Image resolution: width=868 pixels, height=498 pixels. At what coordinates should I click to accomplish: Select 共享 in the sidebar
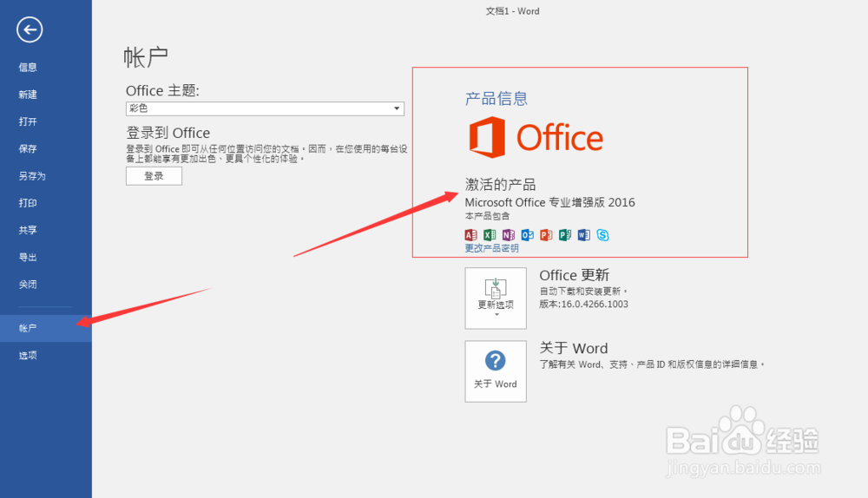point(28,230)
